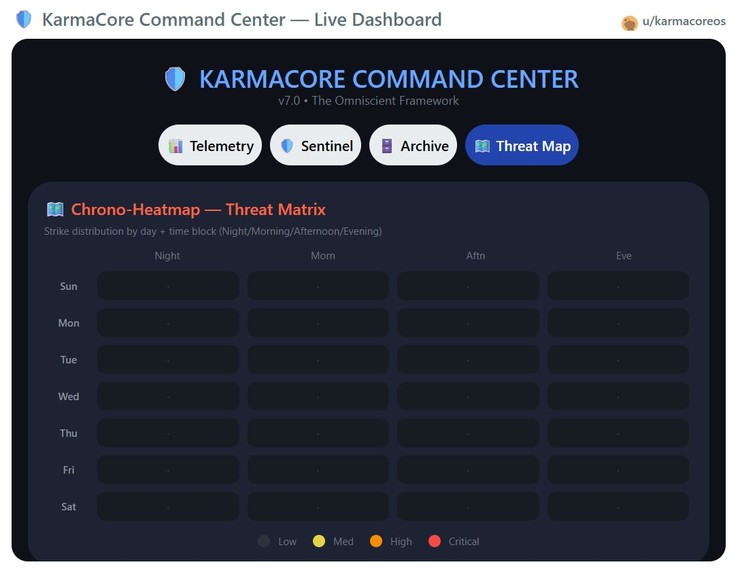Click the v7.0 Omniscient Framework subtitle

click(x=368, y=101)
